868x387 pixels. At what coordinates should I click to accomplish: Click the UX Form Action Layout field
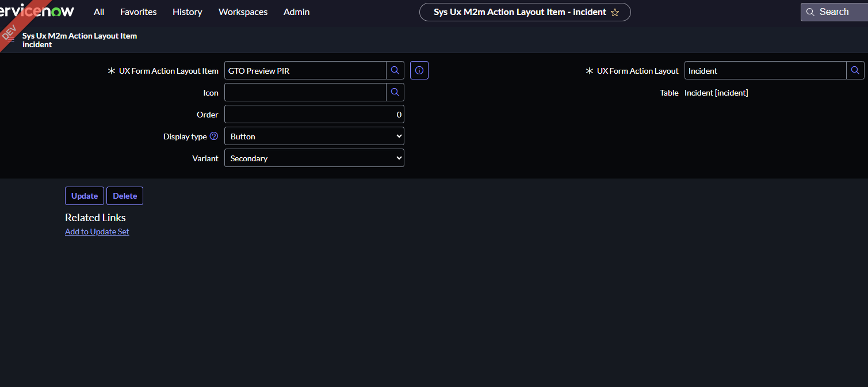point(766,70)
